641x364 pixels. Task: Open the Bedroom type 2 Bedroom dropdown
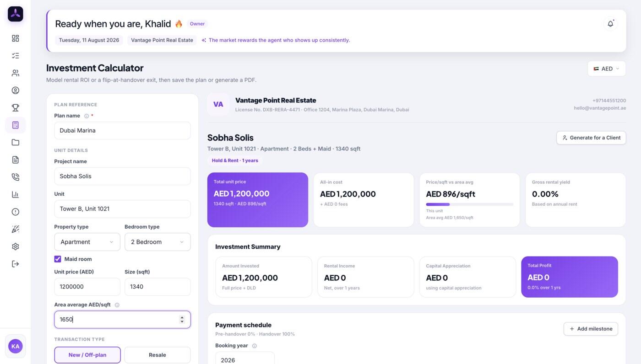click(x=158, y=242)
